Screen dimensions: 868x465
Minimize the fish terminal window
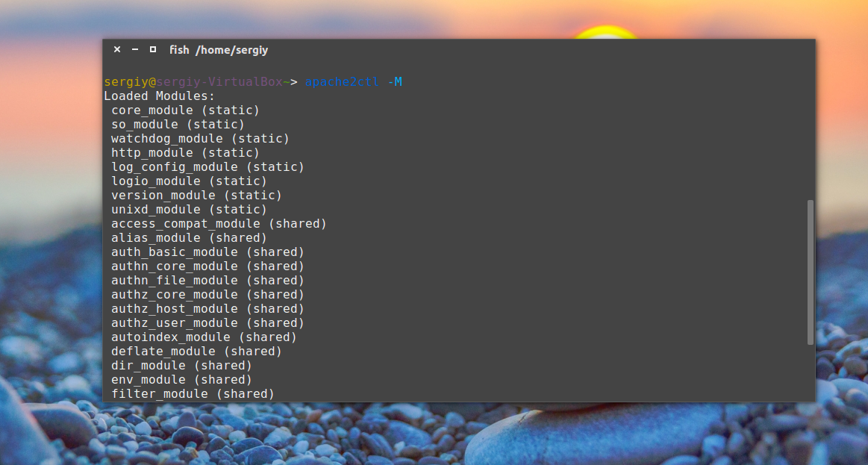coord(135,50)
